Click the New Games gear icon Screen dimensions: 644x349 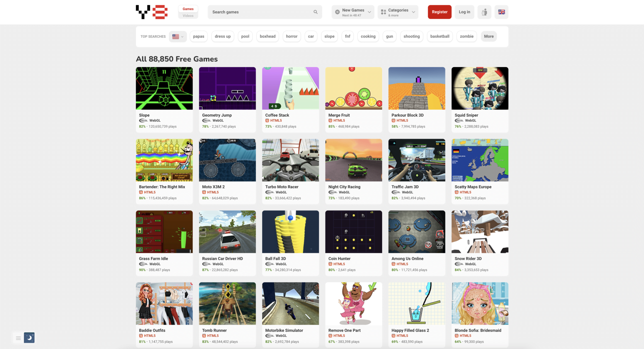click(x=337, y=12)
